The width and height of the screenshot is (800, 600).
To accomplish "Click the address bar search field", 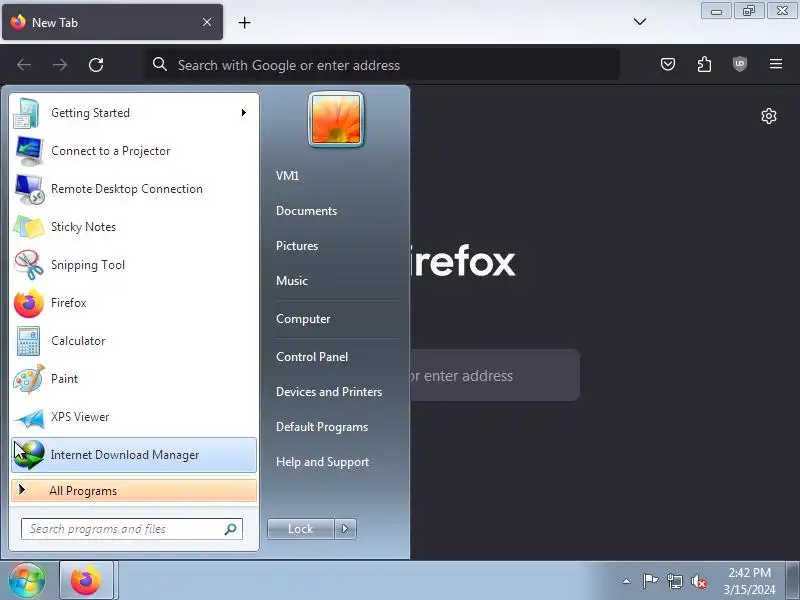I will 383,65.
